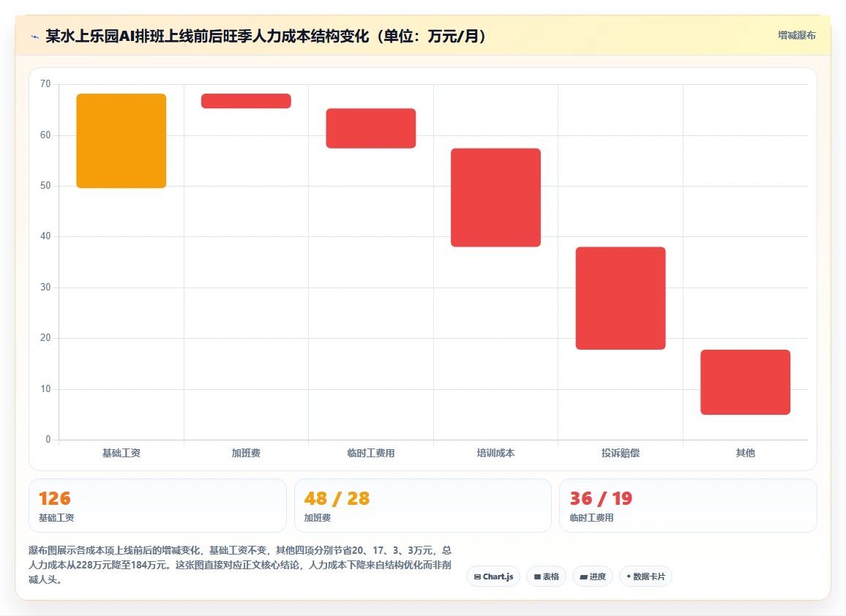
Task: Click the description paragraph starting 瀑布图展示
Action: tap(240, 565)
